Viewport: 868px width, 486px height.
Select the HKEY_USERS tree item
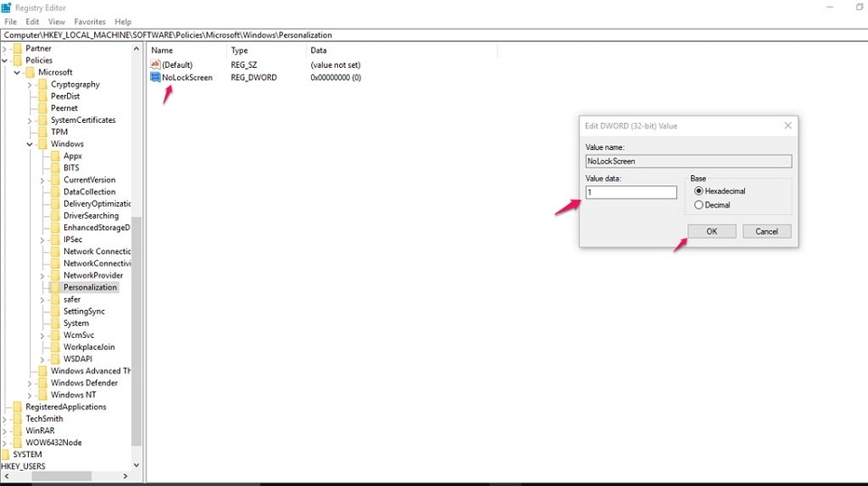(x=24, y=466)
